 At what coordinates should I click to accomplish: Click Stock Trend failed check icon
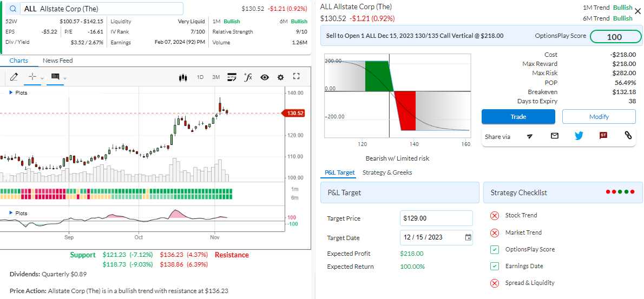click(x=495, y=215)
